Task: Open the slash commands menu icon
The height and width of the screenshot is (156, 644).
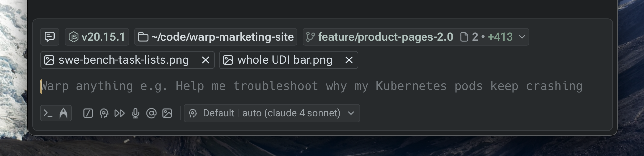Action: pos(88,113)
